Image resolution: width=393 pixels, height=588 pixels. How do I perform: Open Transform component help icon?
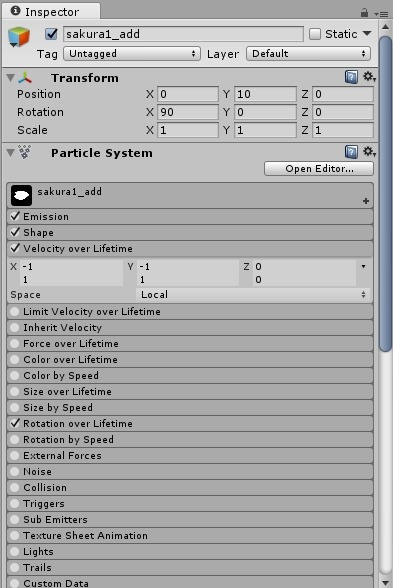click(351, 77)
